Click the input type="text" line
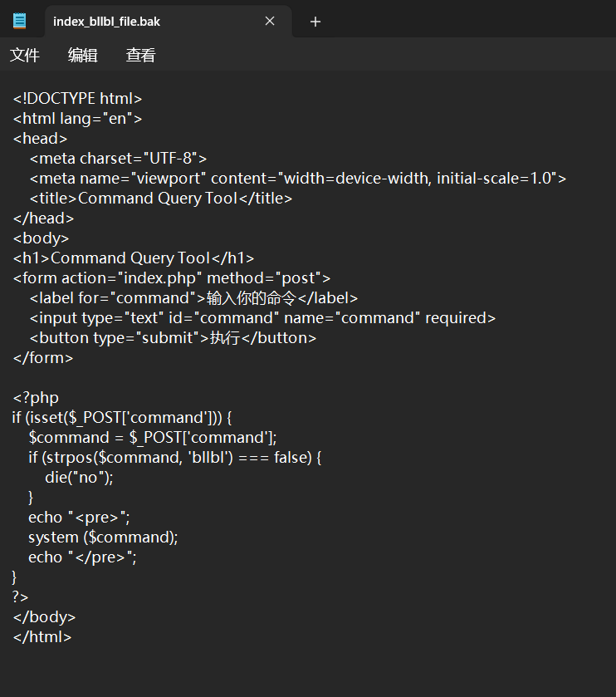This screenshot has height=697, width=616. [x=262, y=318]
